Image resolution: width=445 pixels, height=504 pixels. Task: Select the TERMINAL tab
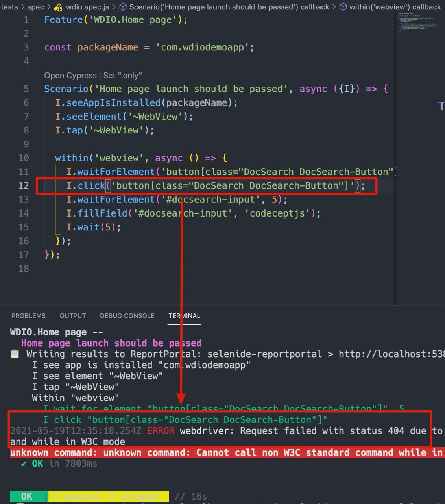tap(185, 316)
